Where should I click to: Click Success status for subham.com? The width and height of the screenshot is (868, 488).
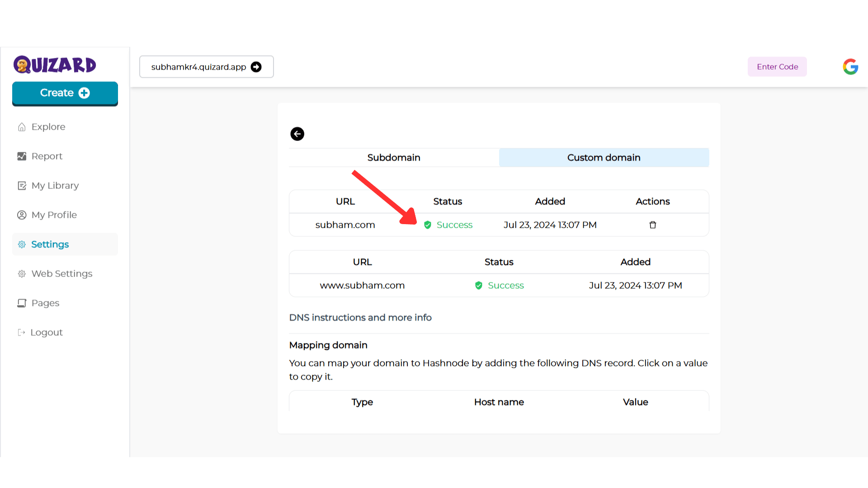click(x=454, y=225)
